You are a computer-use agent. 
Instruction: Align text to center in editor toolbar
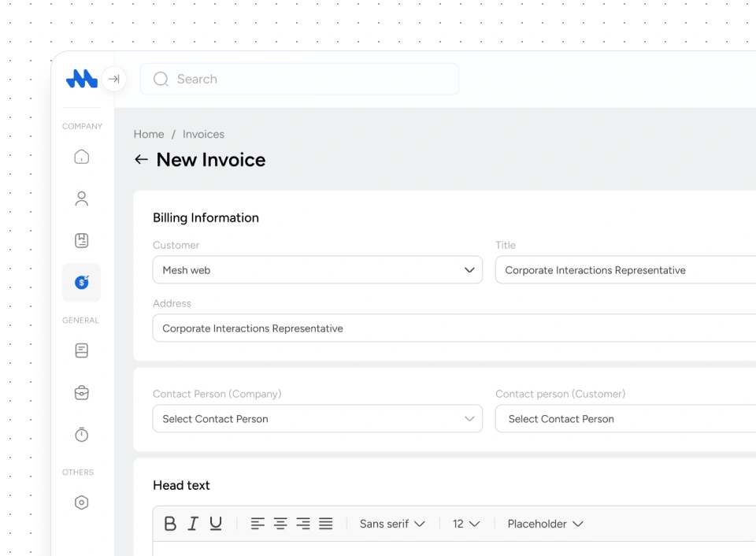coord(280,524)
